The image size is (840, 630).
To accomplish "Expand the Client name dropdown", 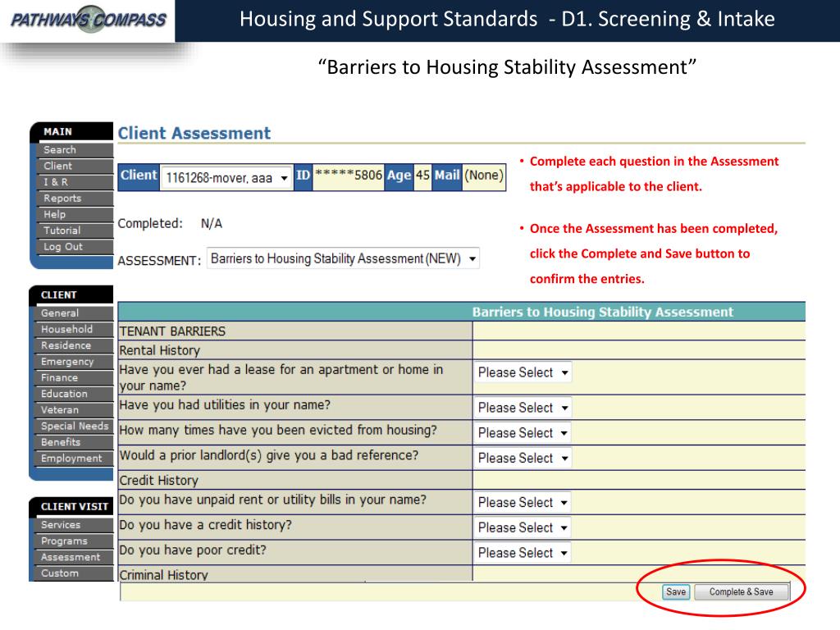I will (x=226, y=177).
